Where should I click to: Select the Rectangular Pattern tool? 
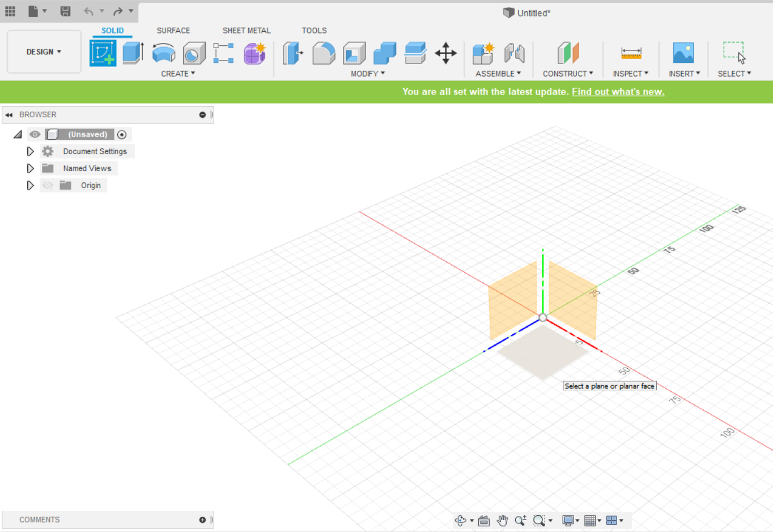[x=224, y=53]
